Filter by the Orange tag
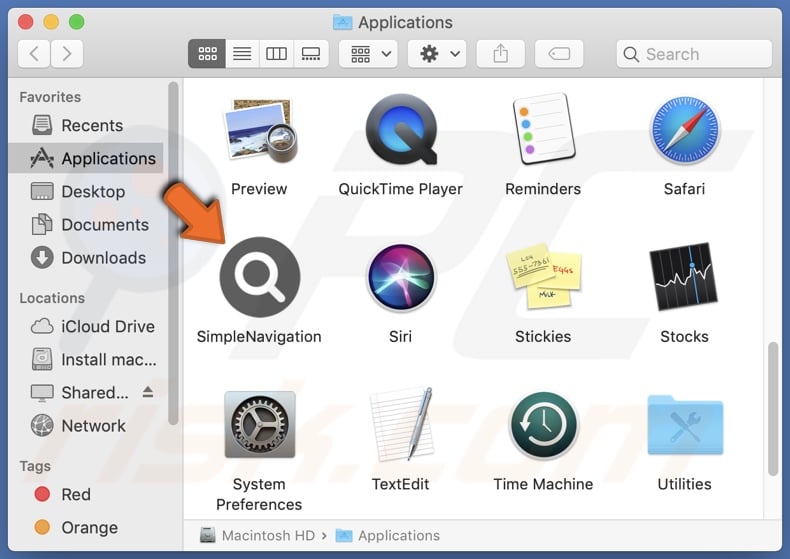 pyautogui.click(x=86, y=527)
